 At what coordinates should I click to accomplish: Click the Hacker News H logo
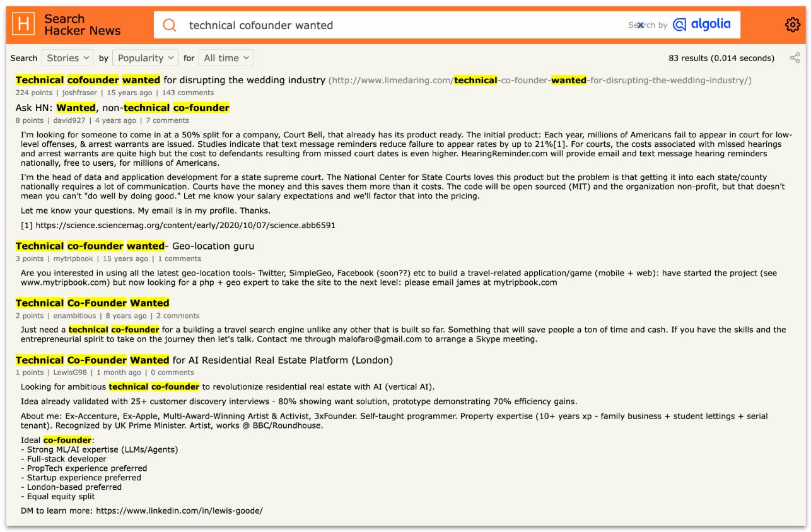[x=23, y=25]
